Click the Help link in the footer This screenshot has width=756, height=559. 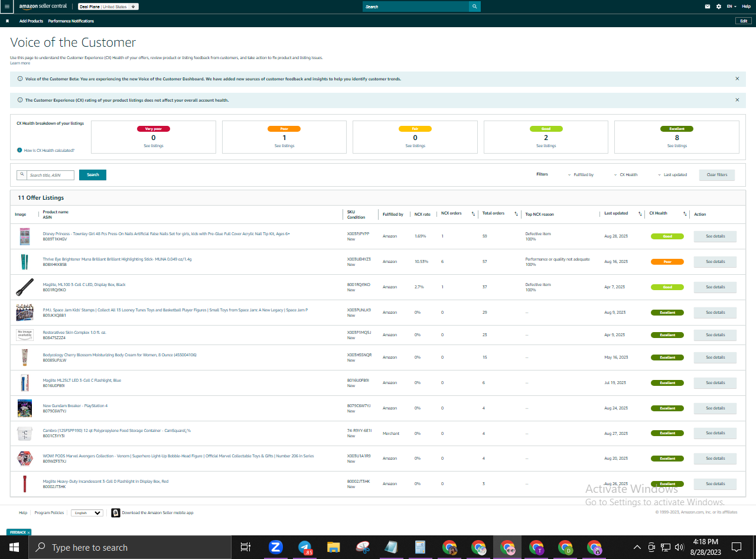(x=23, y=513)
